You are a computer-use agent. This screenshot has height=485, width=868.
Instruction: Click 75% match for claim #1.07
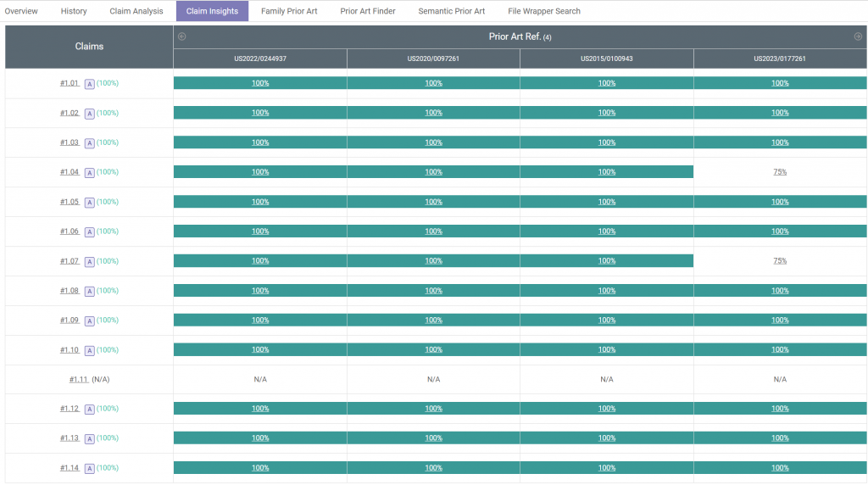coord(780,261)
